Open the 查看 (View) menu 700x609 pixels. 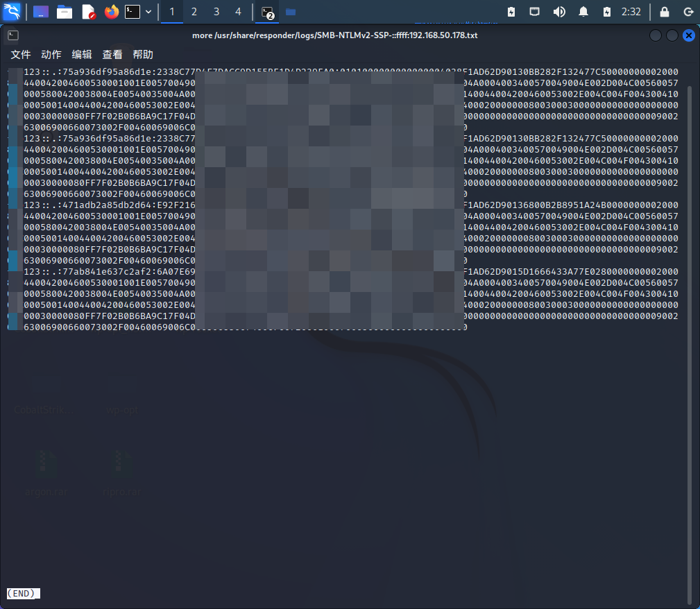point(112,54)
